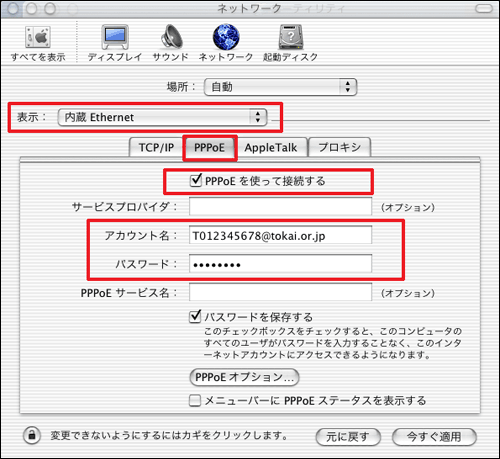Toggle the PPPoEを使って接続する checkbox
The height and width of the screenshot is (459, 500).
(x=196, y=181)
